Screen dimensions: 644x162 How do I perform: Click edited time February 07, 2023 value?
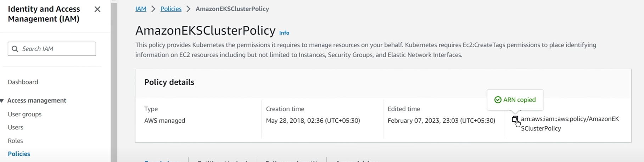[441, 121]
